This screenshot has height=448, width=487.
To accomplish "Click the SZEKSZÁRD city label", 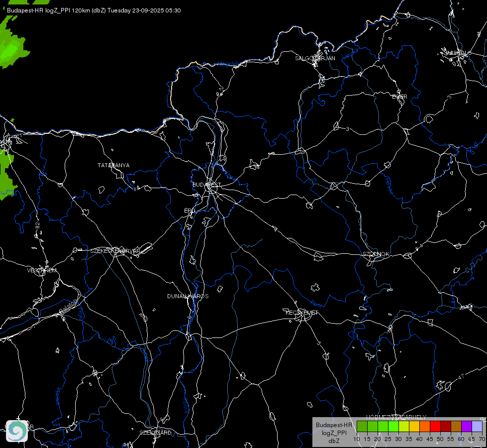I will click(x=155, y=433).
